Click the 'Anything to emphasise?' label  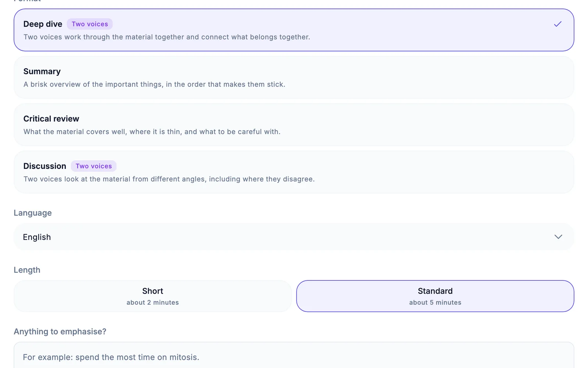(x=60, y=332)
